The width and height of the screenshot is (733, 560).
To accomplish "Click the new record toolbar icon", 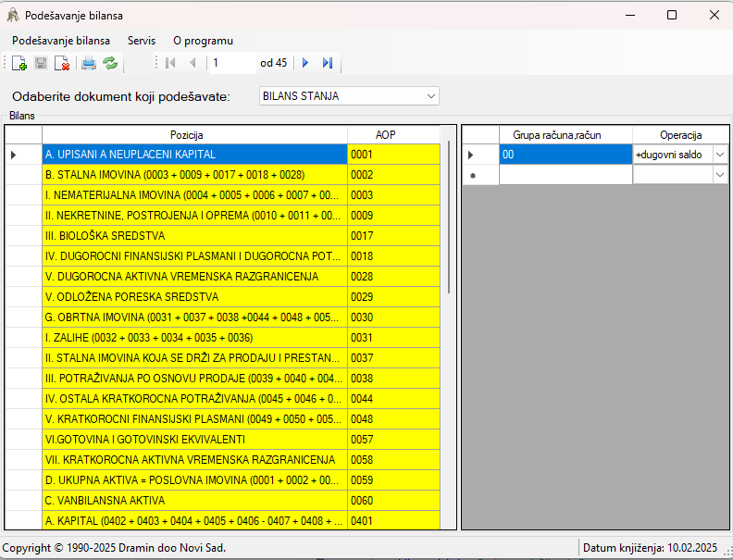I will coord(19,63).
